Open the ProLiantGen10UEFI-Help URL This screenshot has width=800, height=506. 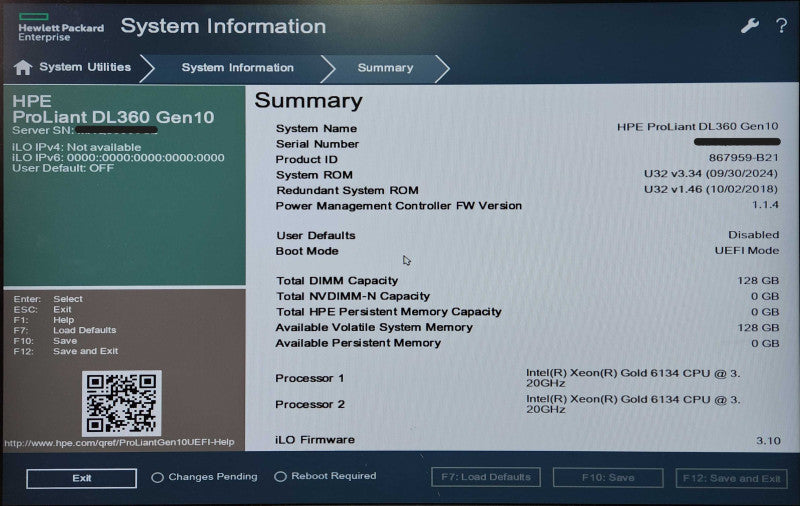coord(119,442)
